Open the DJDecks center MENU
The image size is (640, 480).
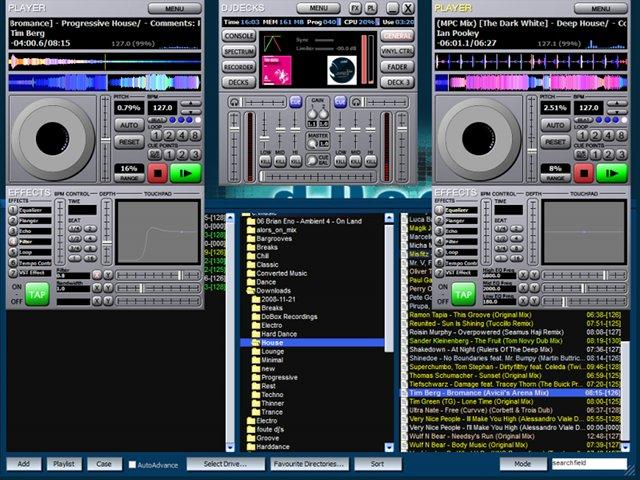click(x=319, y=8)
